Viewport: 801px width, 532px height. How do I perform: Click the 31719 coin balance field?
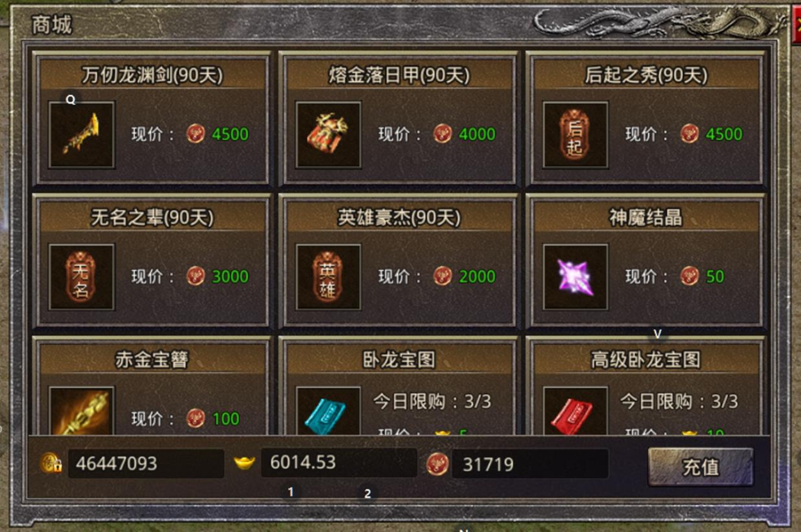530,464
